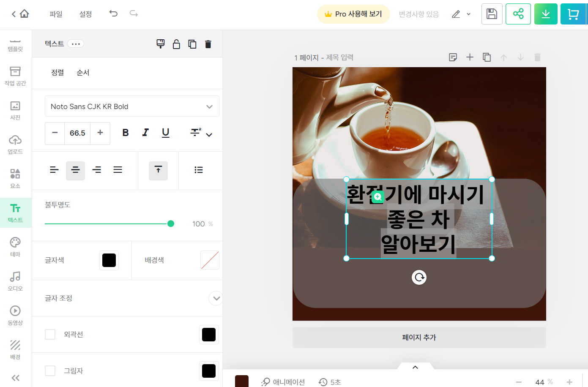Image resolution: width=588 pixels, height=387 pixels.
Task: Save the design with the save icon
Action: tap(492, 14)
